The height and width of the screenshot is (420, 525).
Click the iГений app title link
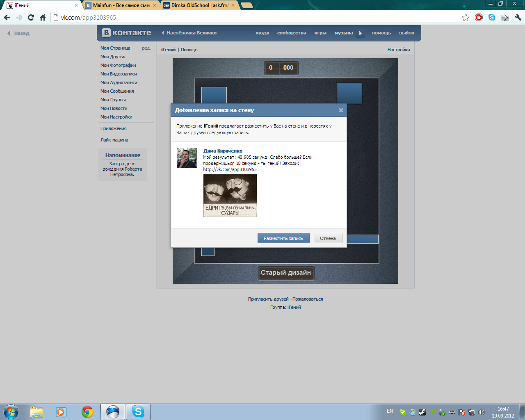[168, 50]
